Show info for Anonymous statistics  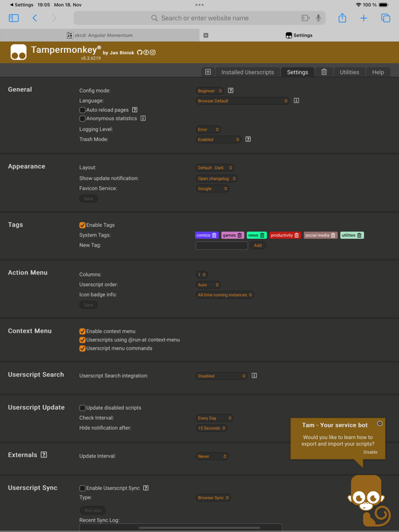point(143,119)
